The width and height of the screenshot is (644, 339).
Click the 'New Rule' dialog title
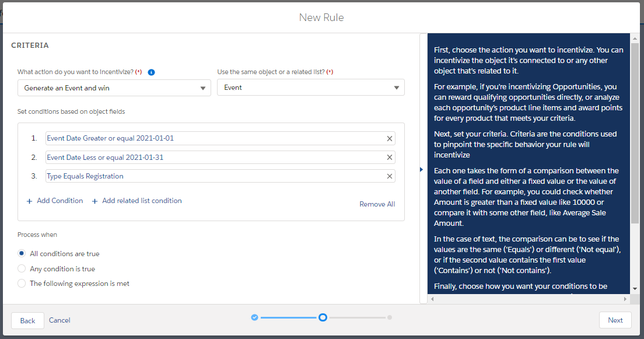(321, 18)
